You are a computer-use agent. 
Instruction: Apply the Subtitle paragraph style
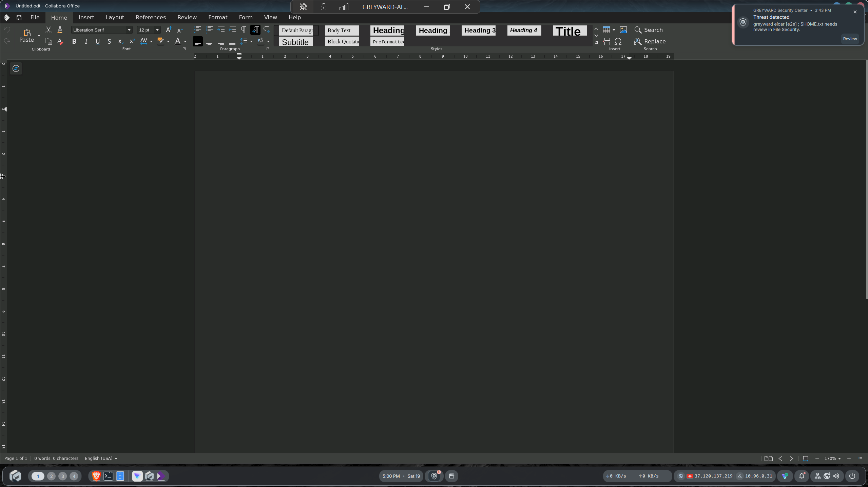coord(296,42)
